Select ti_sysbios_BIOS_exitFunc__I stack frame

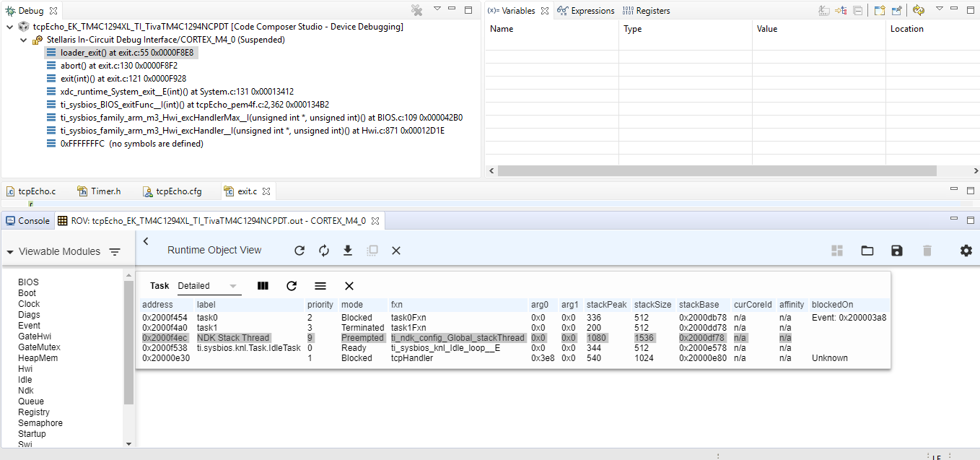tap(188, 105)
